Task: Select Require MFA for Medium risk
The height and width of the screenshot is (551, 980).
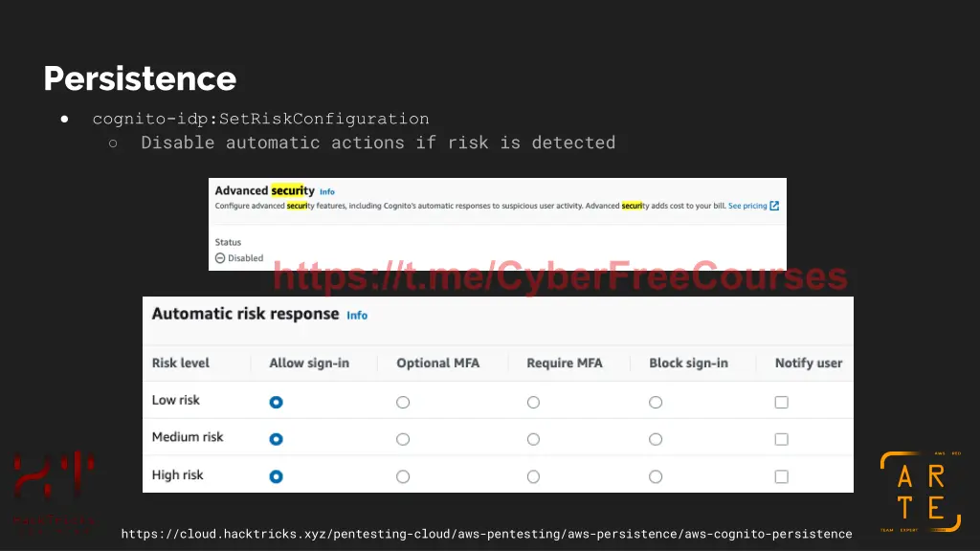Action: (533, 439)
